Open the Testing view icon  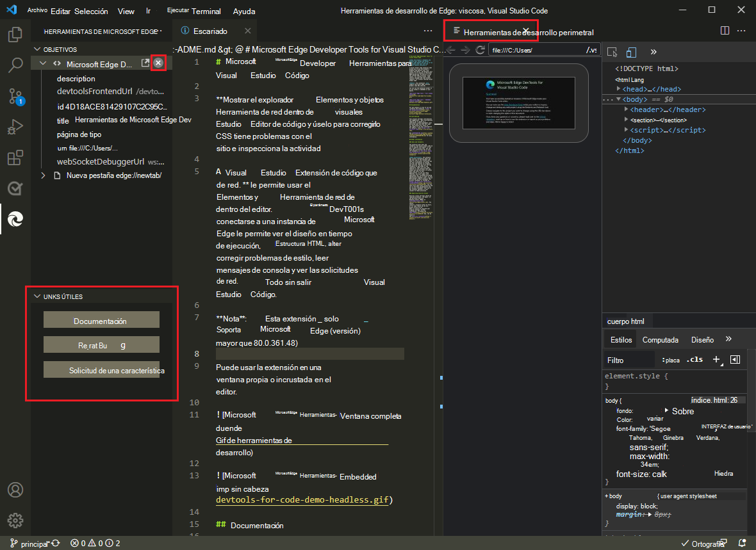15,188
